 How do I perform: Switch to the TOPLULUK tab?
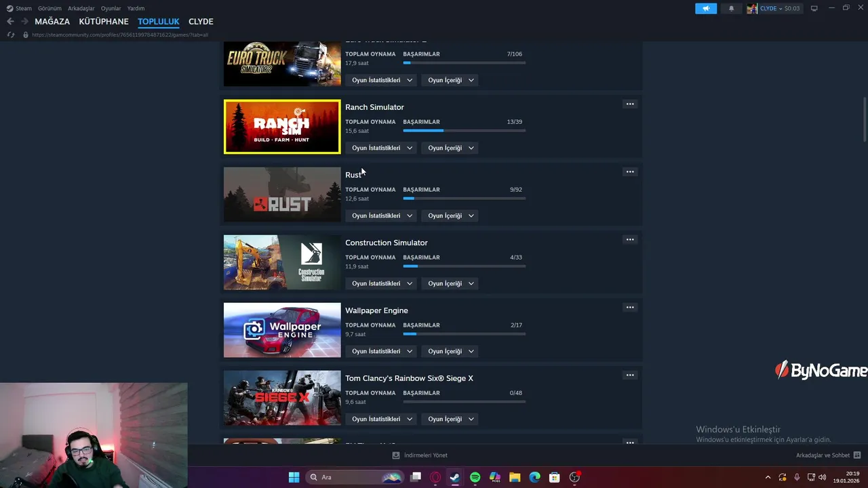pyautogui.click(x=159, y=22)
